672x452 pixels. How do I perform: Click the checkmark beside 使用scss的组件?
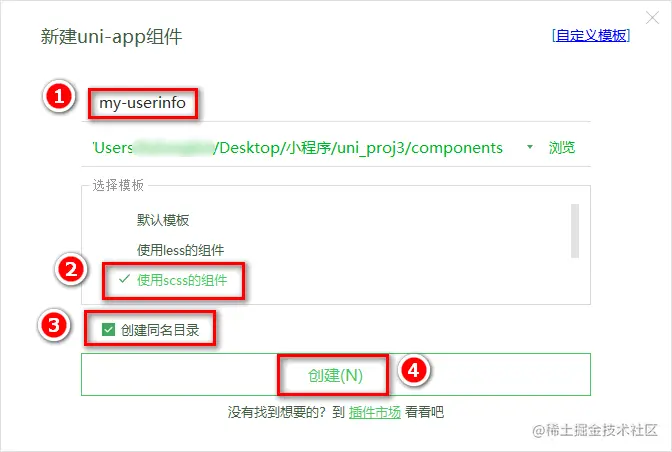click(x=124, y=279)
